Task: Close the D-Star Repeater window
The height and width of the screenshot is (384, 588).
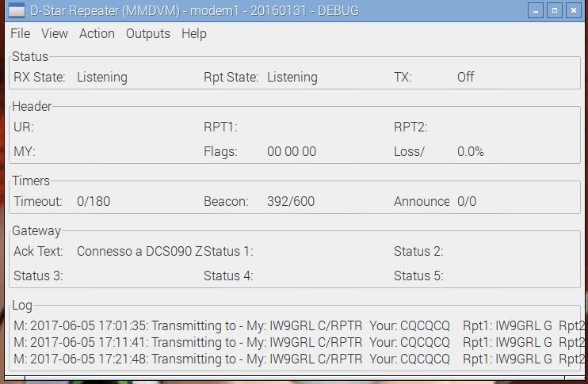Action: tap(574, 10)
